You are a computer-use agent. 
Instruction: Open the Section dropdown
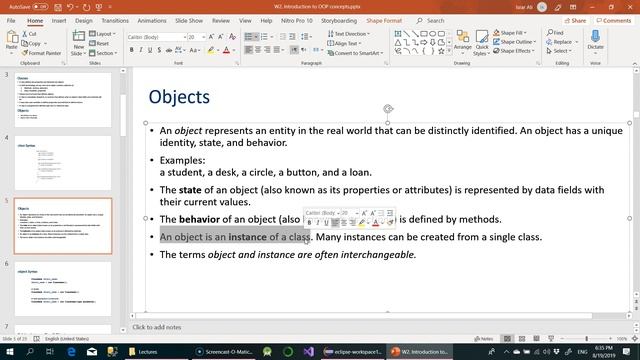103,53
